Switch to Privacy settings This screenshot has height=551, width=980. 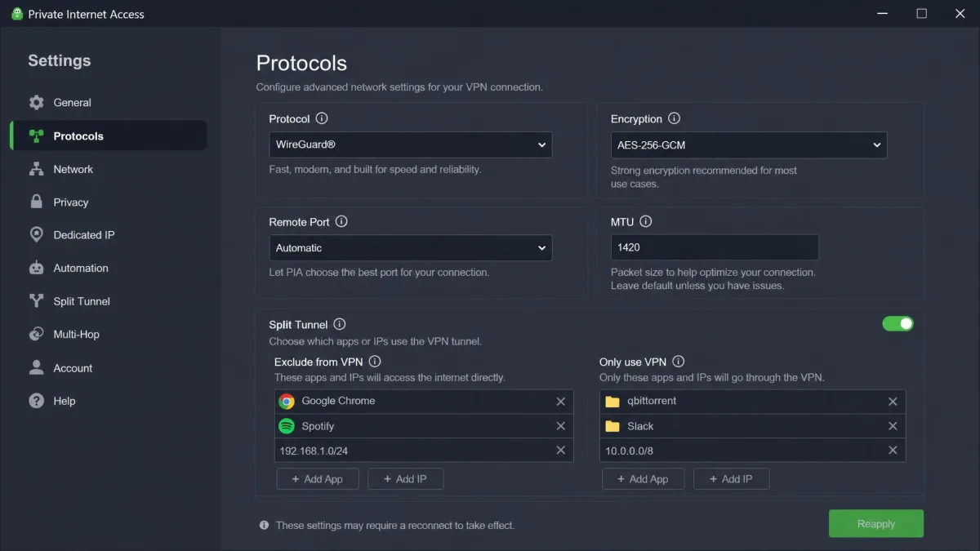point(108,202)
